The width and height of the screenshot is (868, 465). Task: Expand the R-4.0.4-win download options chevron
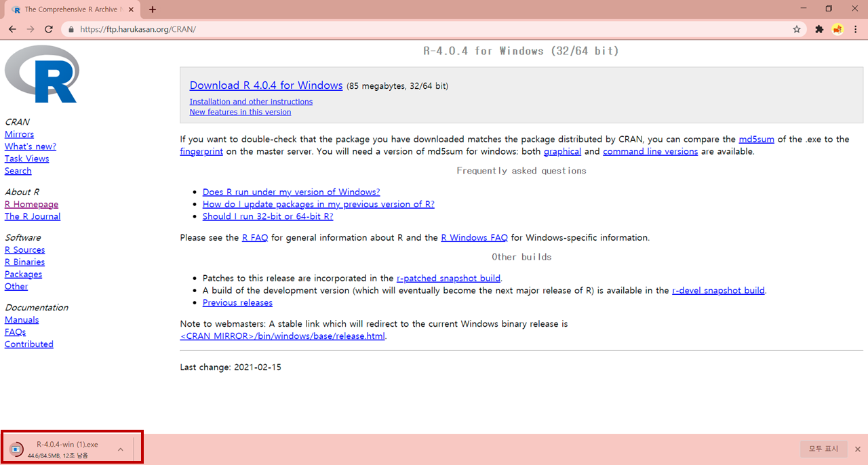coord(120,449)
